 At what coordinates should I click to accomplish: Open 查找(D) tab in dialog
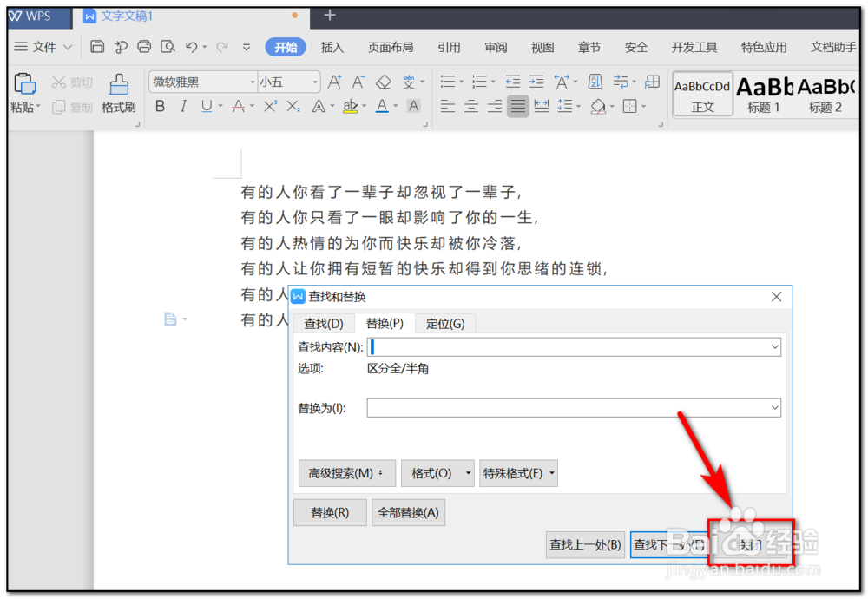tap(324, 323)
